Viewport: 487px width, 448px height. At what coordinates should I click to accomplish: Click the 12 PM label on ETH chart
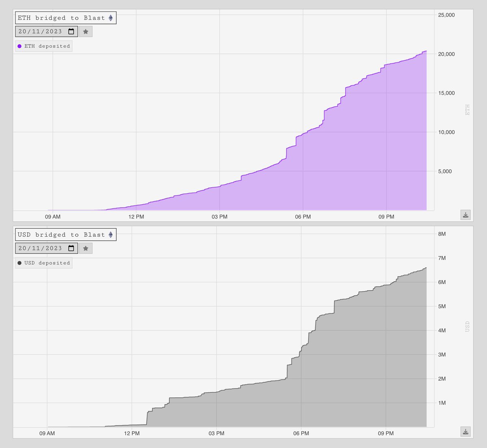136,217
